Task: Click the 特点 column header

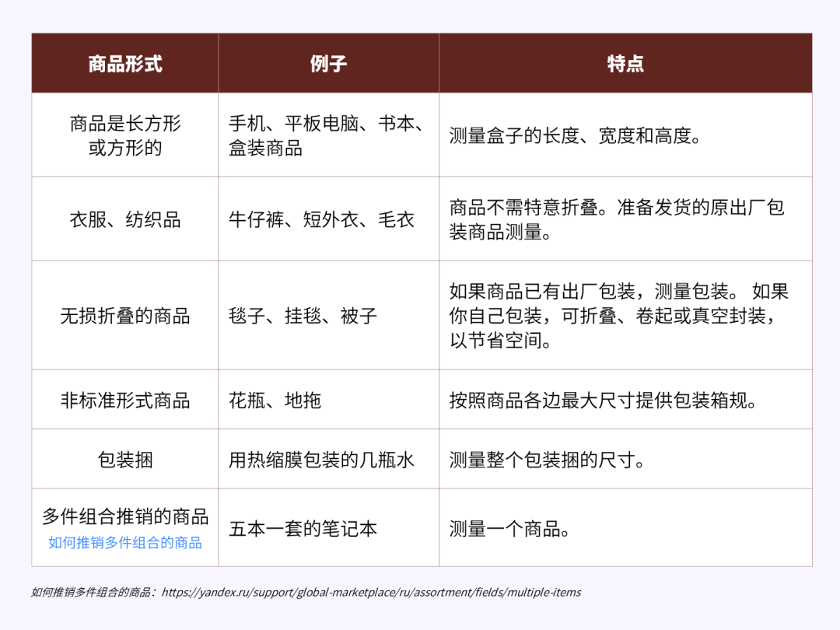Action: point(626,64)
